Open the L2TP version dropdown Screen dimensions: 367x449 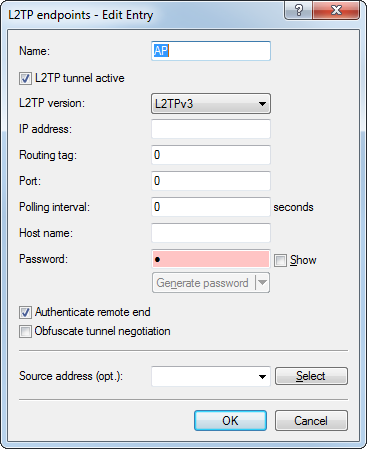click(x=211, y=104)
